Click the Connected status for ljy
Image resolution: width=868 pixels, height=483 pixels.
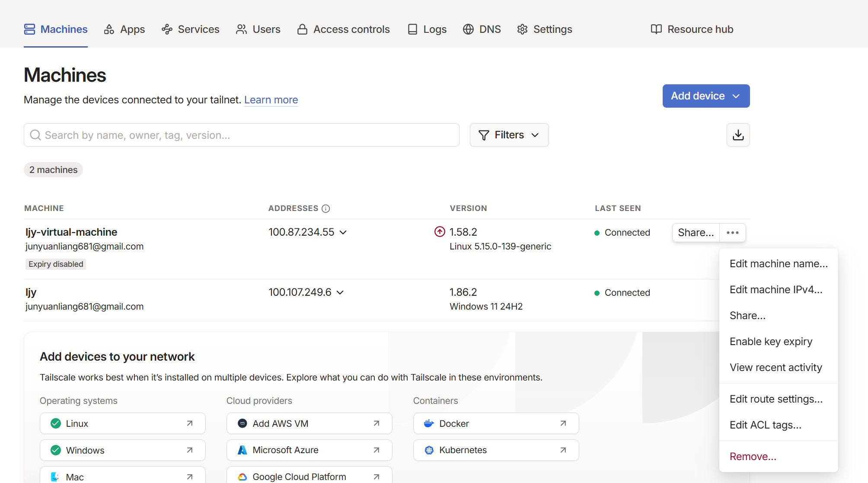click(622, 293)
